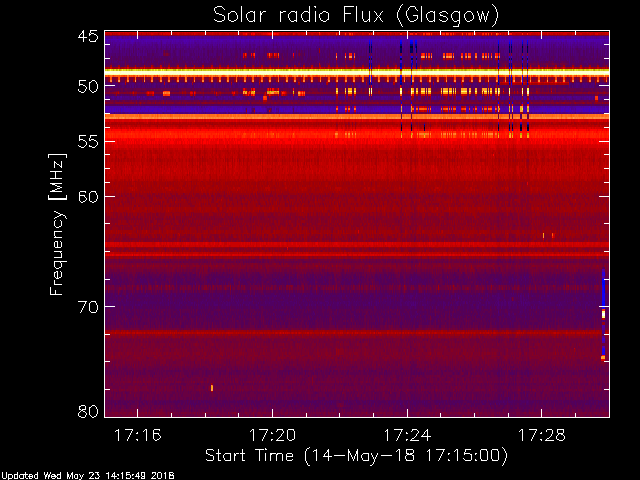Click the 'Updated Wed May 23 14:15:49 2018' timestamp
The width and height of the screenshot is (640, 480).
87,476
